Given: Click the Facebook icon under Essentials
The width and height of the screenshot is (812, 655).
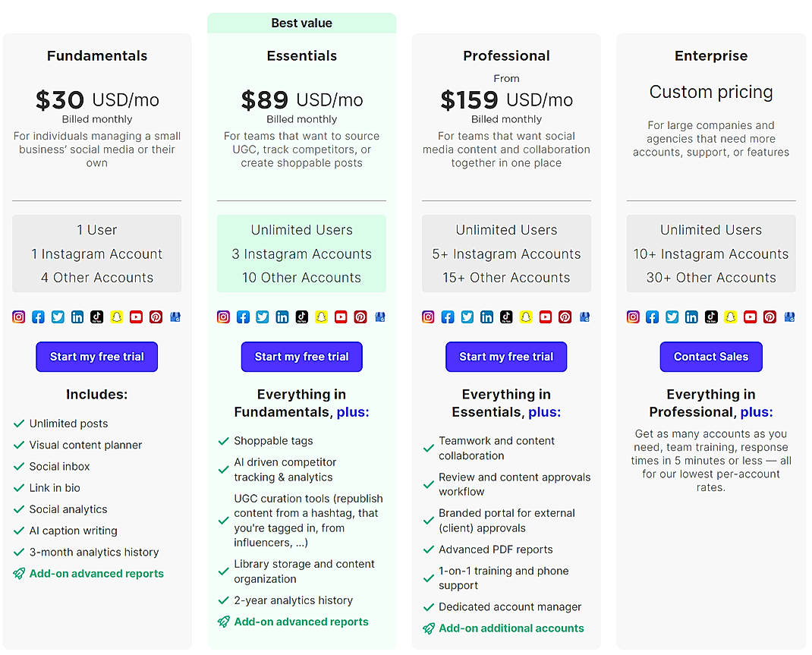Looking at the screenshot, I should [243, 316].
